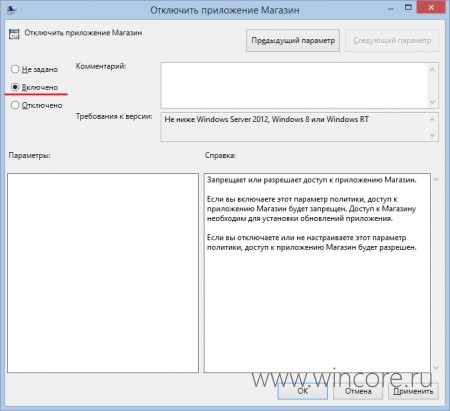Open the window system menu icon
The width and height of the screenshot is (450, 411).
pos(12,10)
